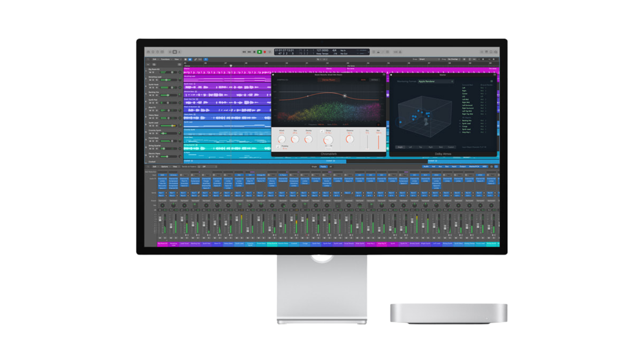
Task: Select the Custom view in Dolby Atmos
Action: (x=451, y=147)
